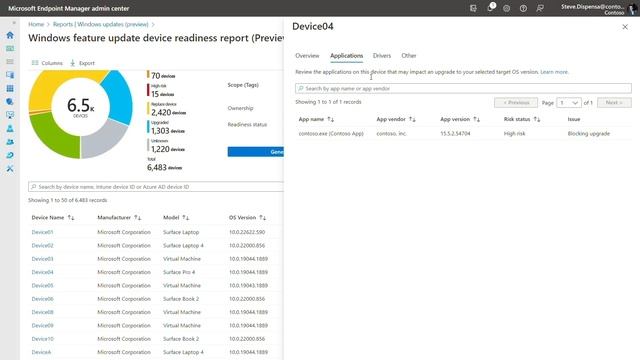Image resolution: width=640 pixels, height=360 pixels.
Task: Click the High risk status cell
Action: (x=514, y=133)
